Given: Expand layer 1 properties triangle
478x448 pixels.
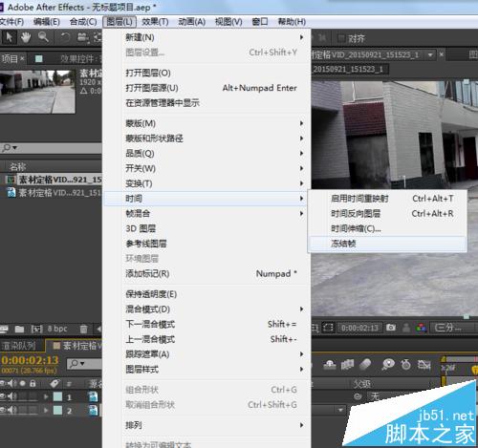Looking at the screenshot, I should tap(46, 396).
